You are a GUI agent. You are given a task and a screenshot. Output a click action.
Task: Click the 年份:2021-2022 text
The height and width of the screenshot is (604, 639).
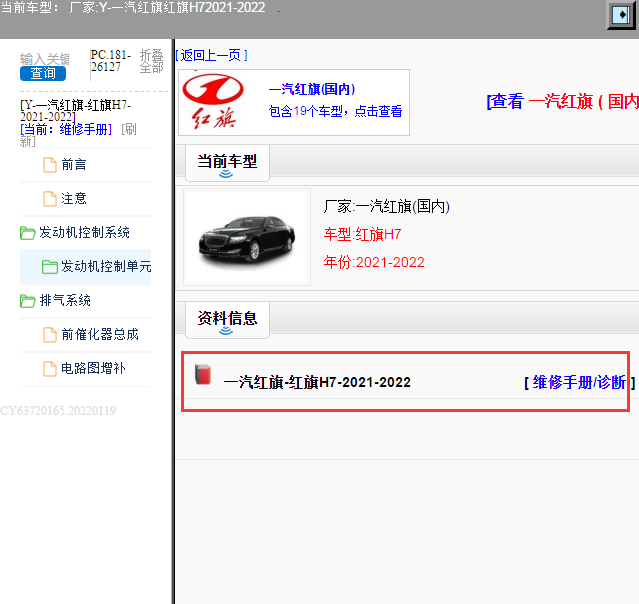374,262
